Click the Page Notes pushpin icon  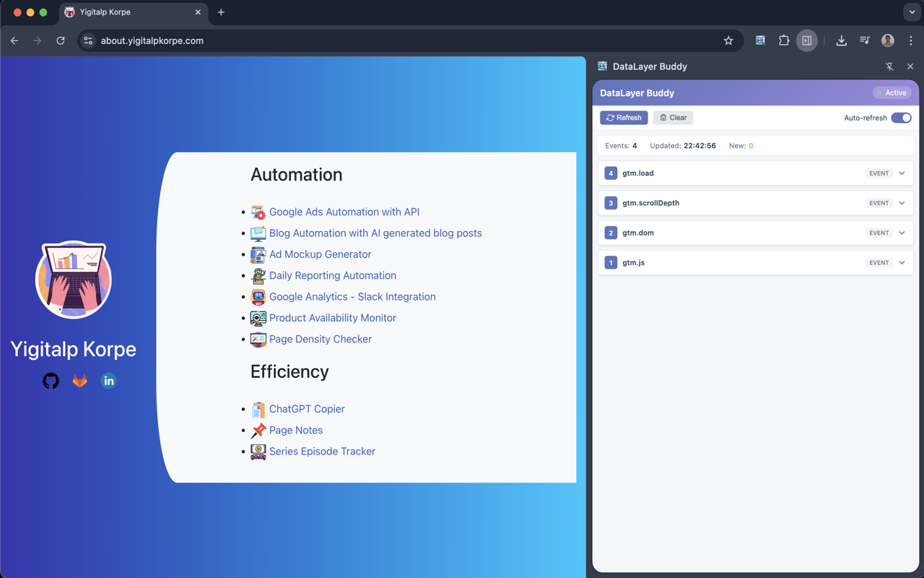(258, 431)
